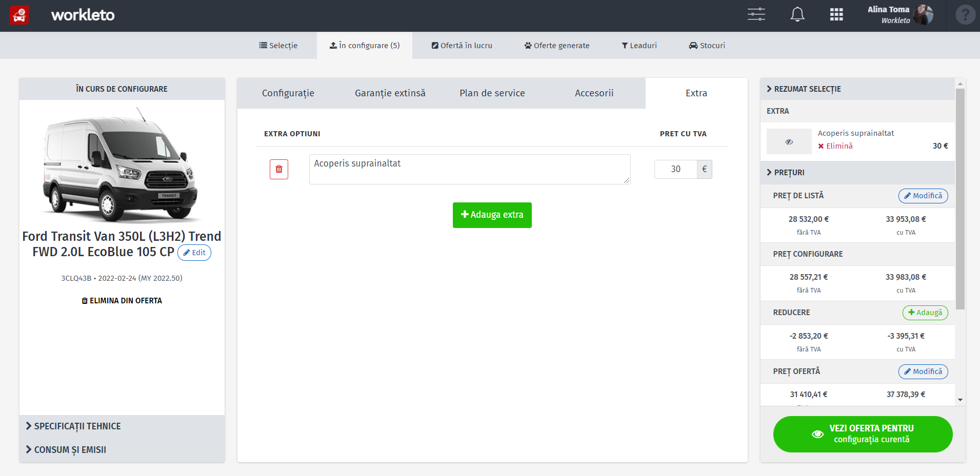Click the list price 28 532,00 € value

tap(809, 219)
